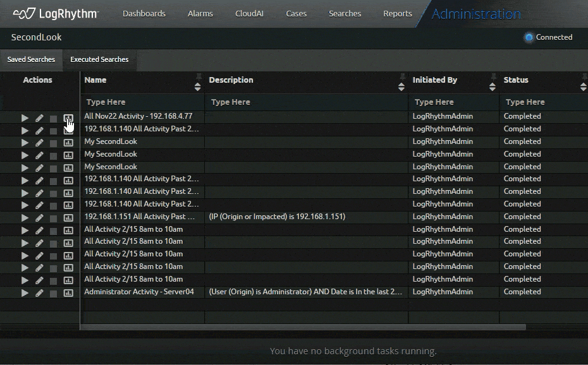Stop the '192.168.1.140 All Activity' search

click(x=53, y=129)
